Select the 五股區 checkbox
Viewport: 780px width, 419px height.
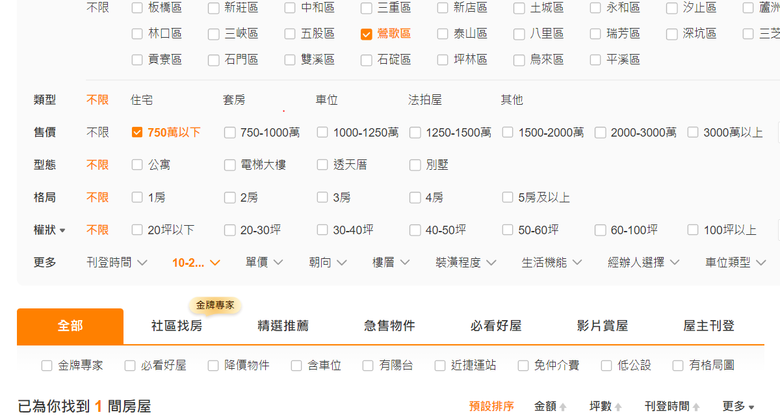290,34
